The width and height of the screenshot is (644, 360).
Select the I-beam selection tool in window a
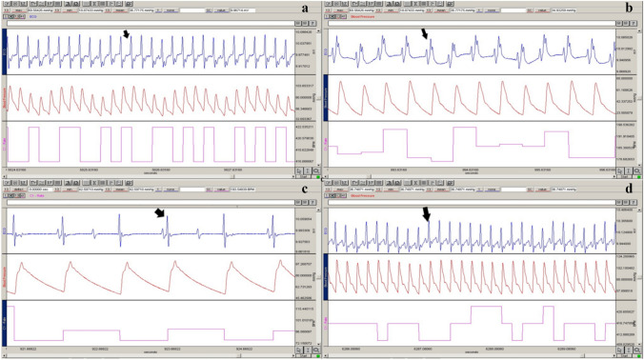pyautogui.click(x=308, y=170)
